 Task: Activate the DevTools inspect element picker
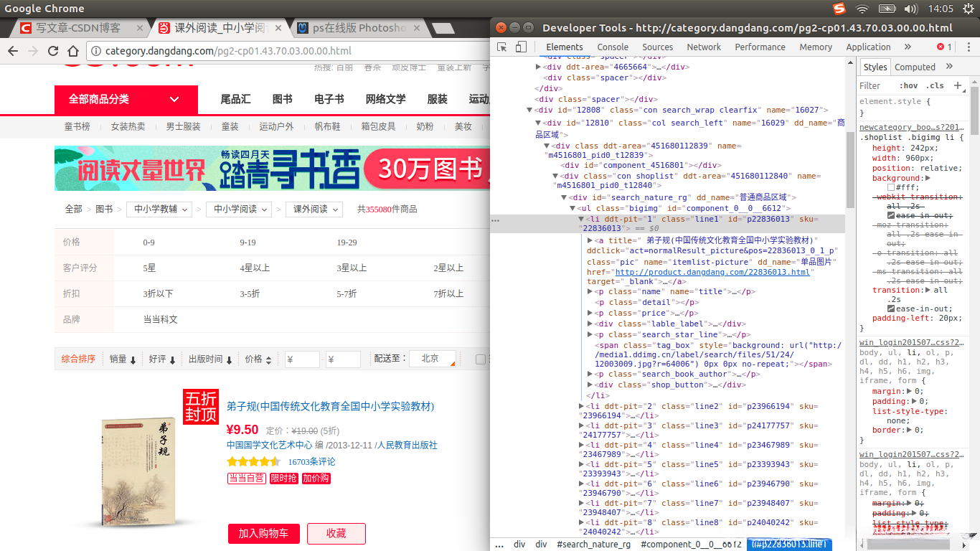[x=502, y=47]
